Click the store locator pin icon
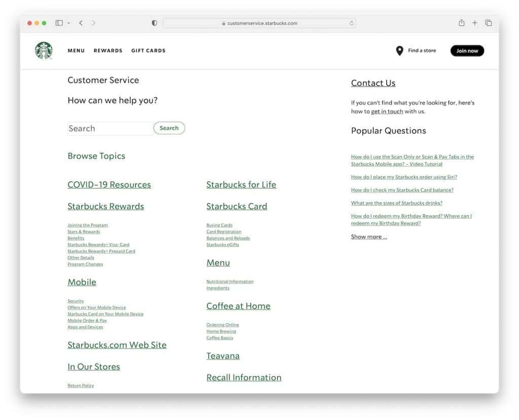The width and height of the screenshot is (519, 420). (399, 51)
